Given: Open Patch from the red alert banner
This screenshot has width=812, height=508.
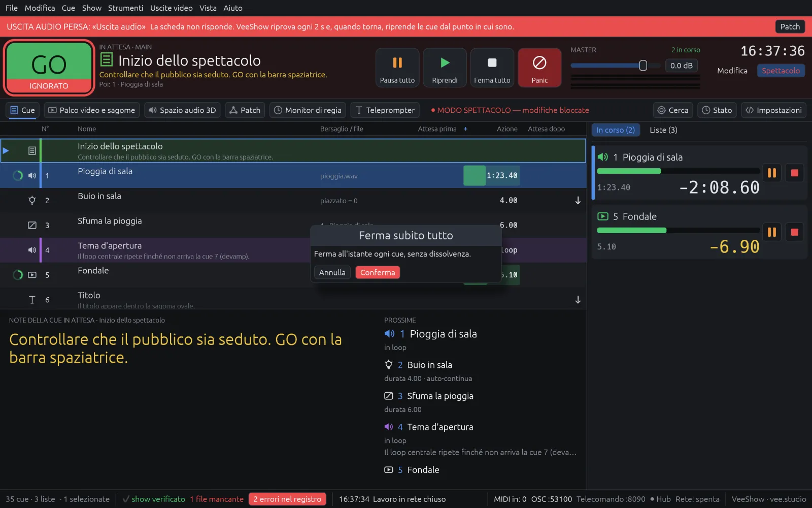Looking at the screenshot, I should (790, 26).
